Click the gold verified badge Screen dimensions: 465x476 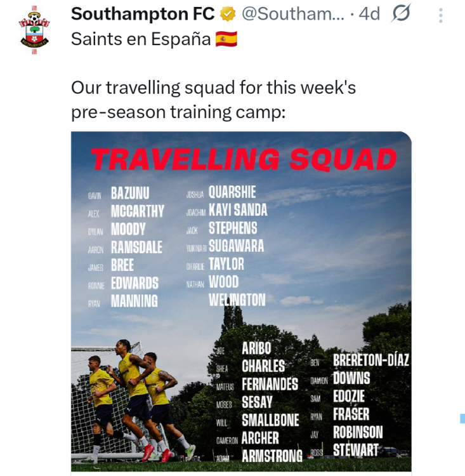227,14
